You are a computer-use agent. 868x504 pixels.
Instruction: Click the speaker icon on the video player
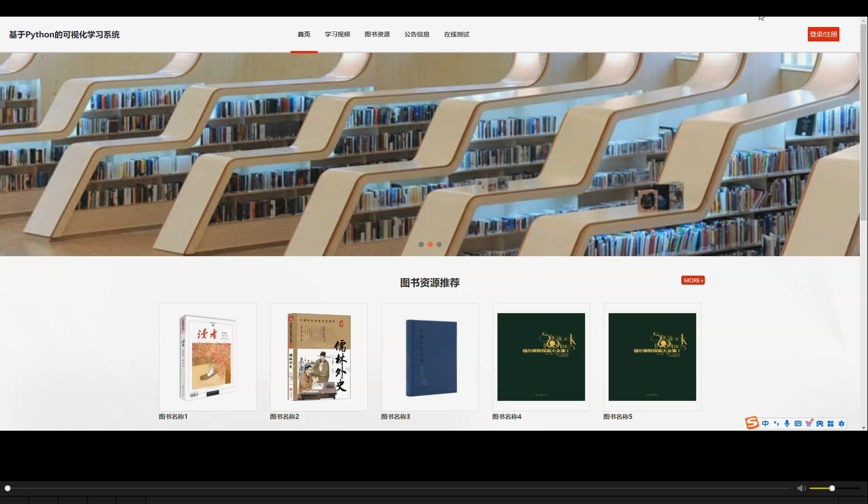[x=800, y=488]
